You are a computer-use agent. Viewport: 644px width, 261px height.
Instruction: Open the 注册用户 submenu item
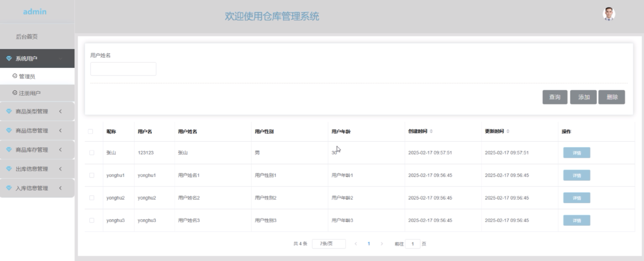coord(30,93)
